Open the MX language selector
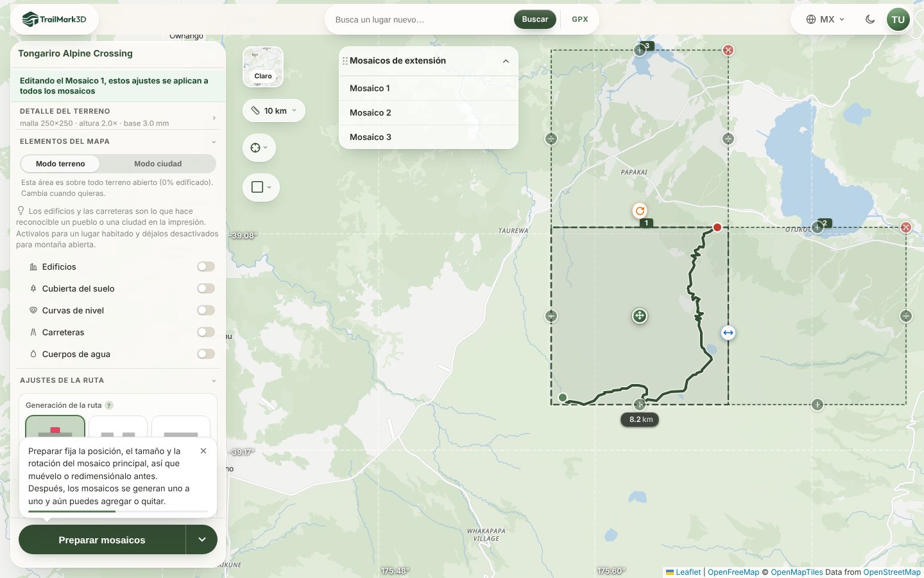Image resolution: width=924 pixels, height=578 pixels. click(x=825, y=19)
